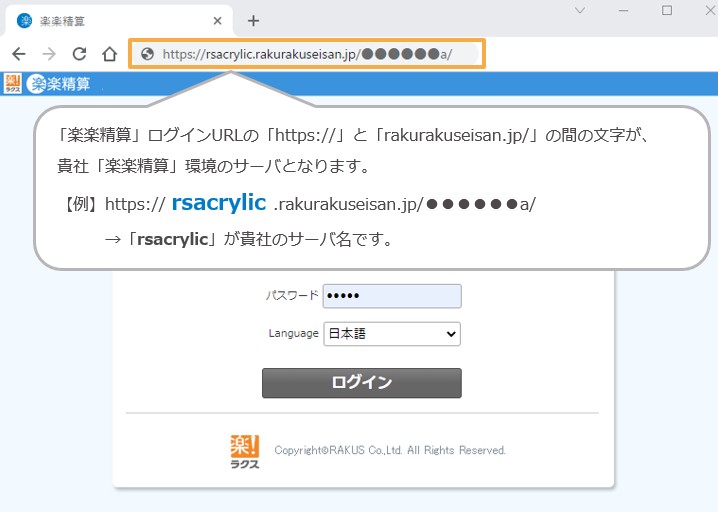Open the browser home page icon
718x512 pixels.
(110, 54)
